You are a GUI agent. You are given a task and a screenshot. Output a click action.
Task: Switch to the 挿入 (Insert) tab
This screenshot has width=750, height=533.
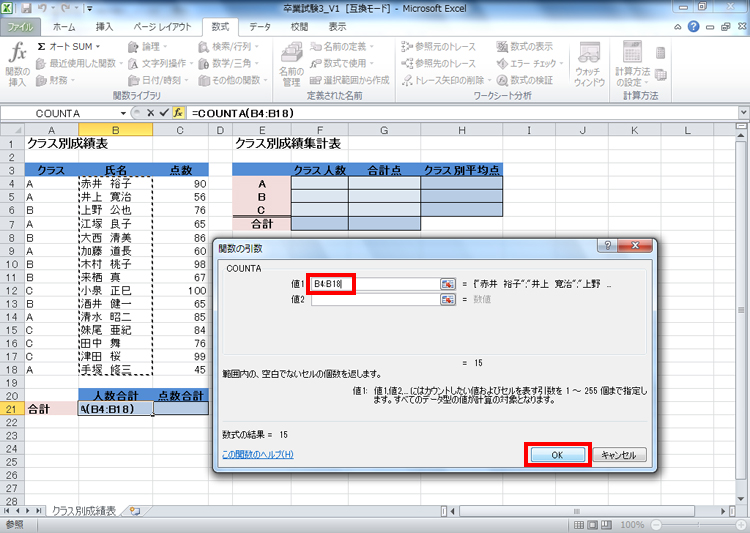(x=104, y=27)
